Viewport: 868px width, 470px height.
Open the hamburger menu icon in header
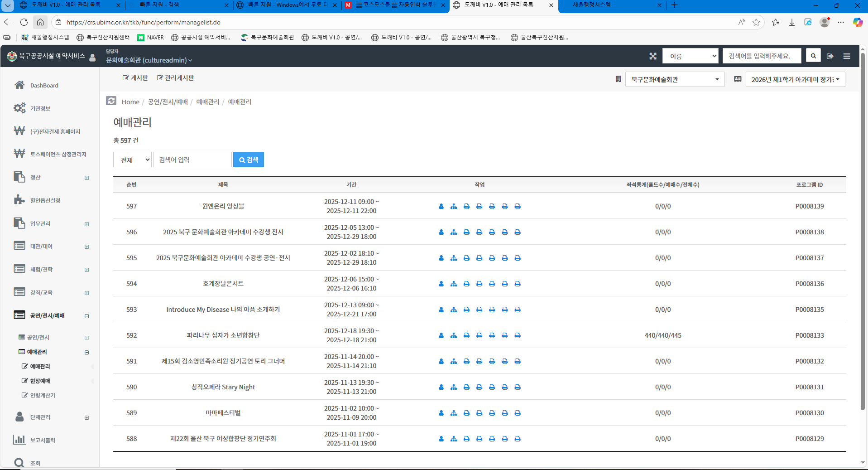pos(847,56)
